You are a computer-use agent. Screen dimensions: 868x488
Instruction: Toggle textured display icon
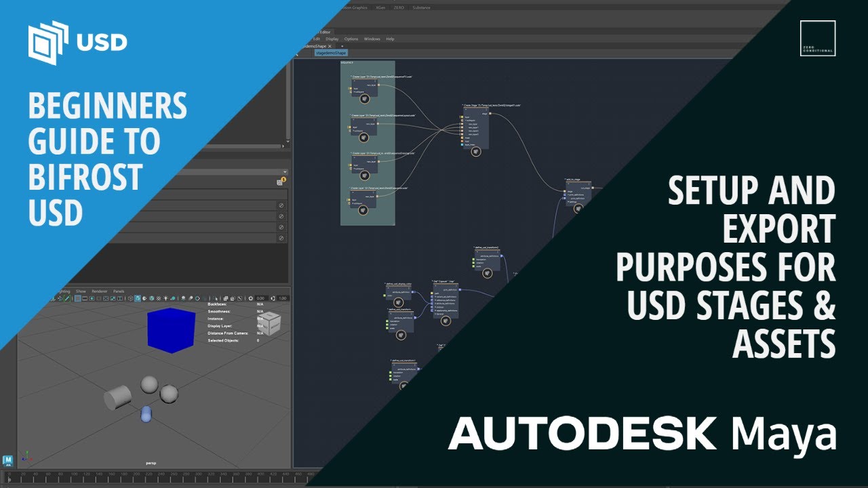[x=159, y=298]
